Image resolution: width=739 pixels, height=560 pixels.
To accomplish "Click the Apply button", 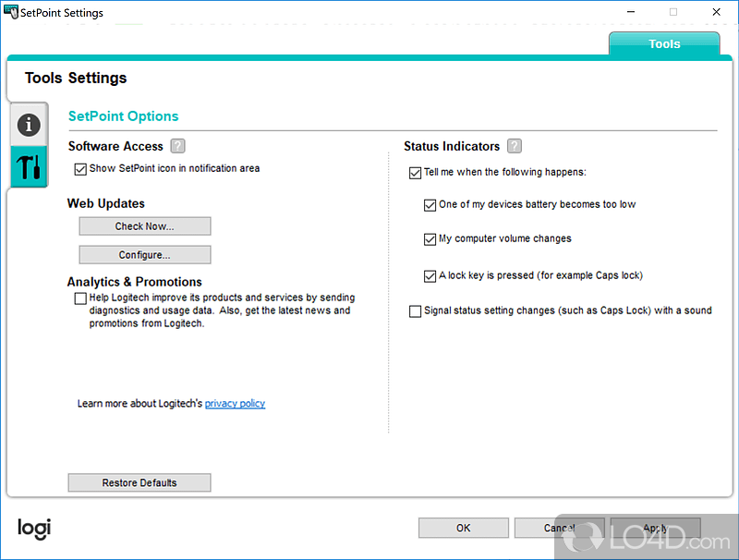I will 656,528.
